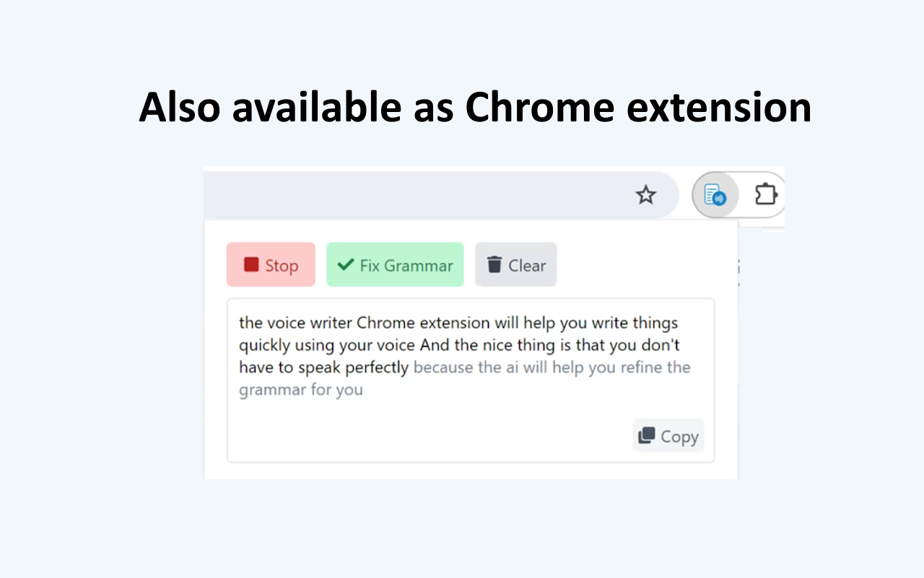This screenshot has height=578, width=924.
Task: Click the blank area of the transcription box
Action: 433,430
